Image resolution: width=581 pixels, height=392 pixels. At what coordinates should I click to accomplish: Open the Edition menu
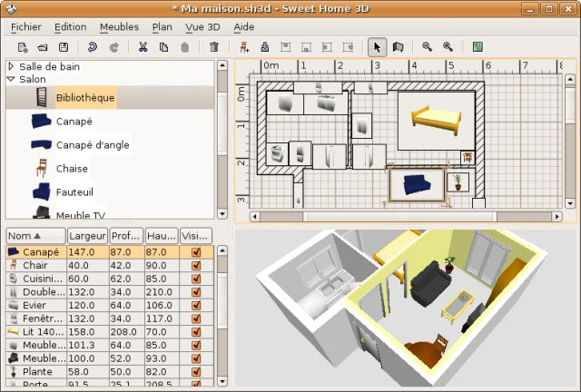[71, 27]
